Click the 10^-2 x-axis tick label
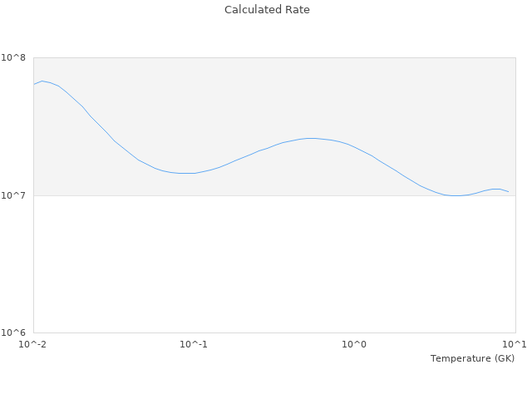The image size is (532, 399). 33,344
